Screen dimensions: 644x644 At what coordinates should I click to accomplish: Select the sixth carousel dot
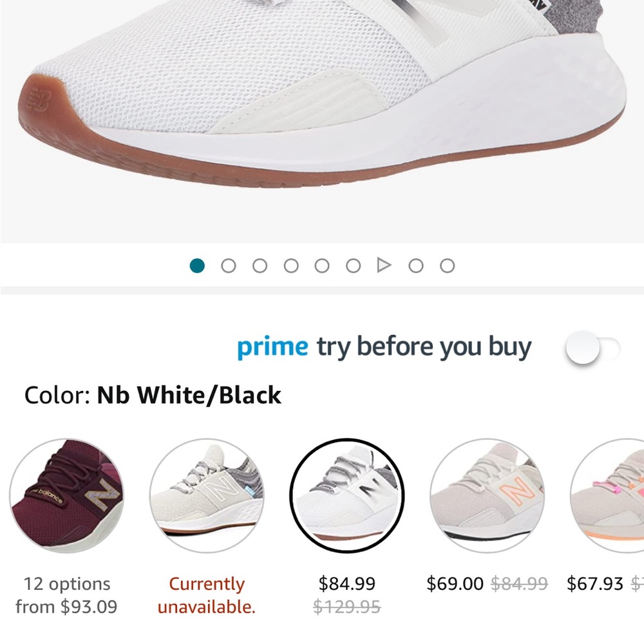[x=352, y=265]
